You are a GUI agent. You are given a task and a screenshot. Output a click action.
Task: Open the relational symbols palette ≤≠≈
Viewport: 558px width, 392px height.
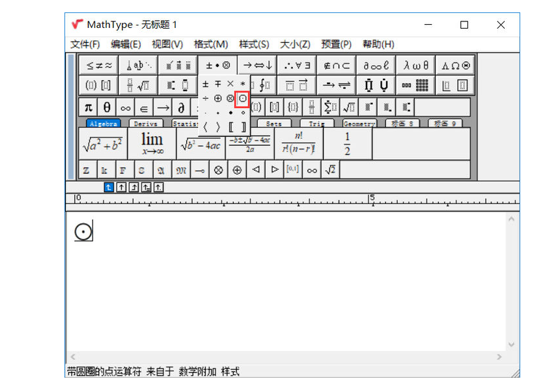(x=99, y=66)
